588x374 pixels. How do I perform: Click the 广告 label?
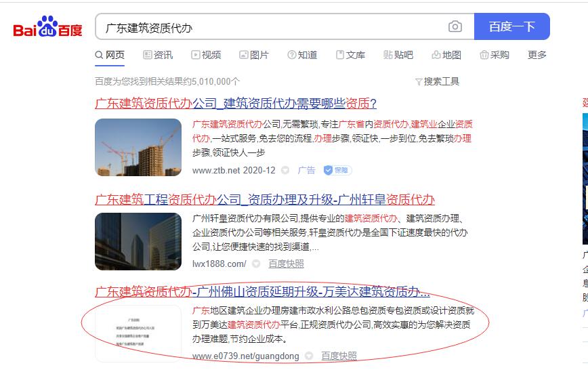click(x=306, y=170)
